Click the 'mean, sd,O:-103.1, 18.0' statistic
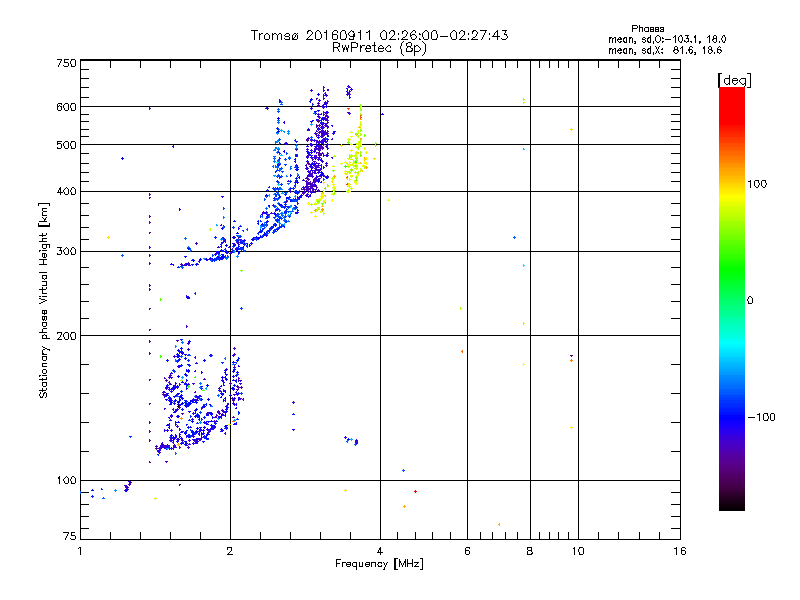This screenshot has height=600, width=800. pos(667,39)
